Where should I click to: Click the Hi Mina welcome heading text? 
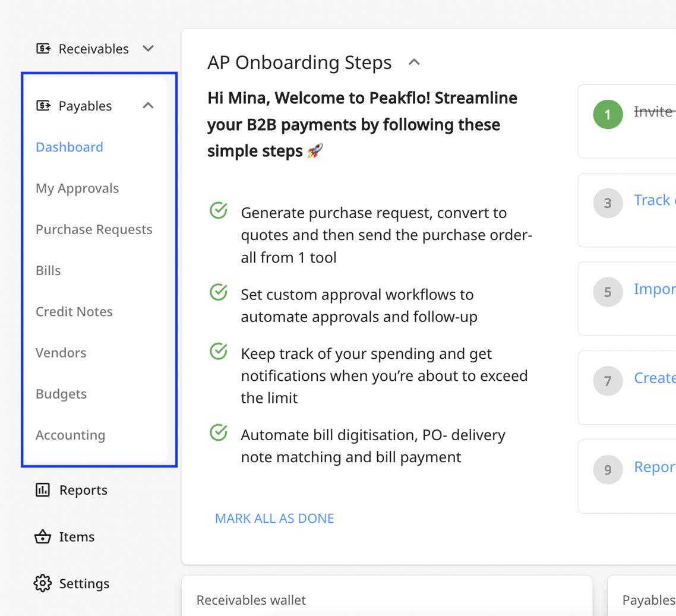(x=362, y=125)
